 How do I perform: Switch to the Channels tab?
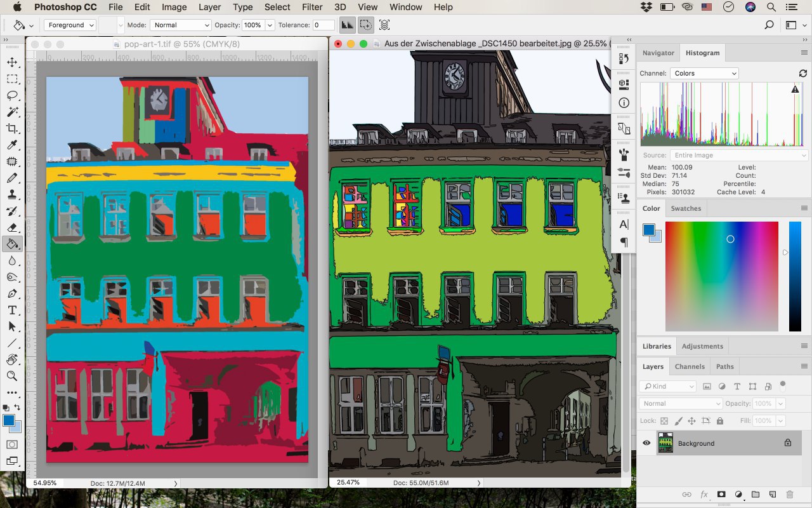tap(690, 366)
